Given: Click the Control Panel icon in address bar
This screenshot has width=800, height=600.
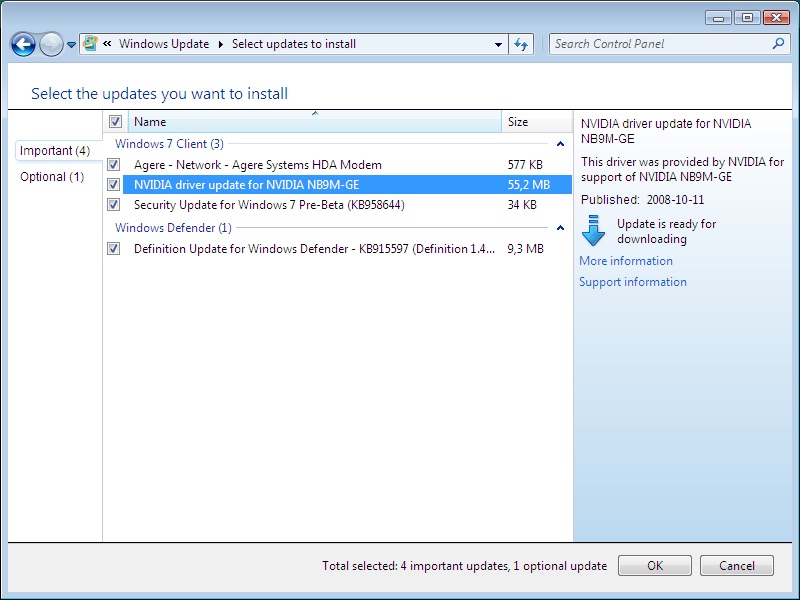Looking at the screenshot, I should (x=90, y=43).
